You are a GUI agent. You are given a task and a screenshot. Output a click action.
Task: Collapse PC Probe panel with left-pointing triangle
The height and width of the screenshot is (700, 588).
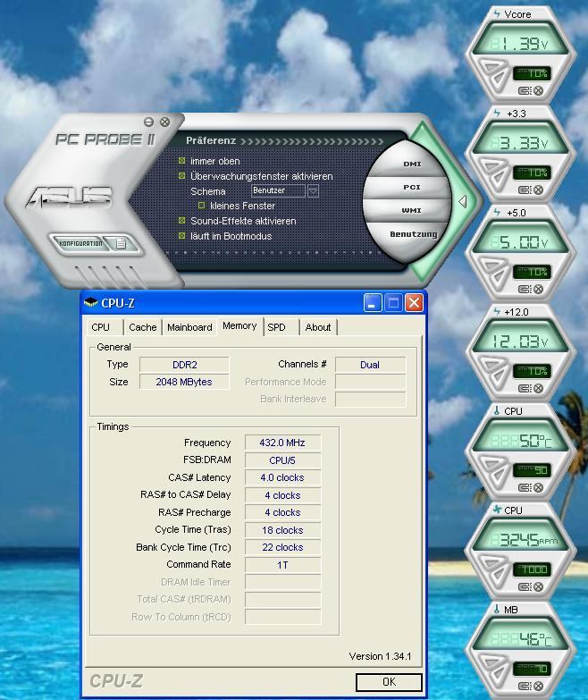pos(463,201)
